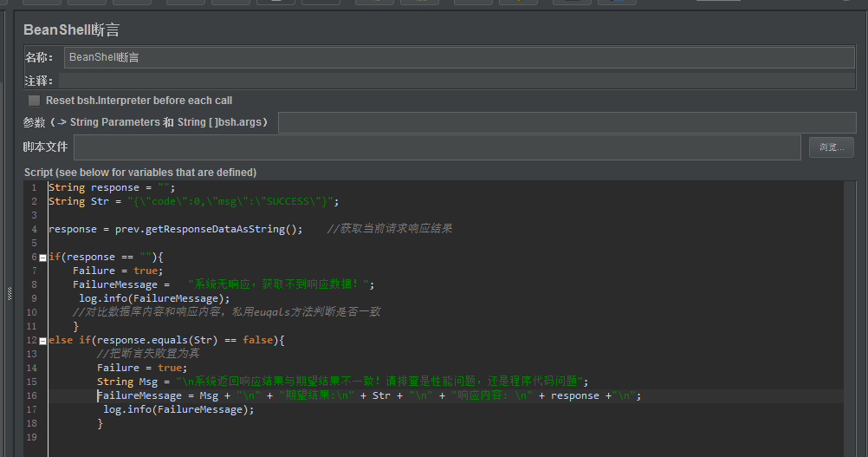Viewport: 868px width, 457px height.
Task: Click the 浏览... browse button
Action: point(832,147)
